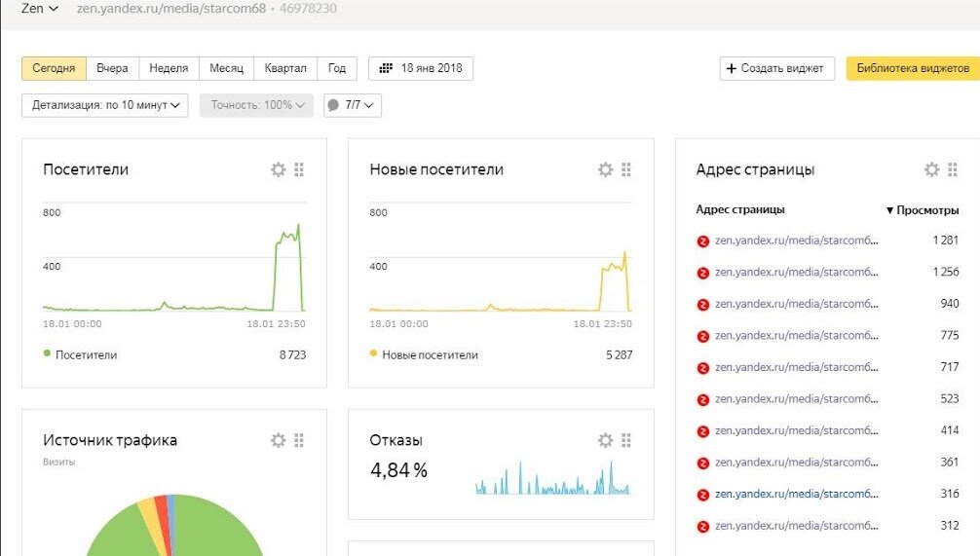
Task: Click the blue Отказы sparkline chart
Action: point(552,478)
